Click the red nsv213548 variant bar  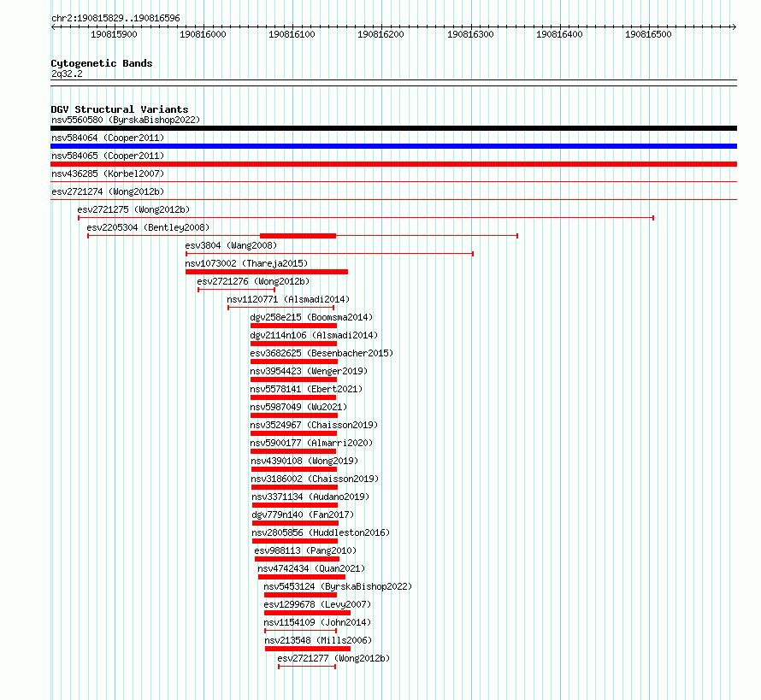coord(308,649)
